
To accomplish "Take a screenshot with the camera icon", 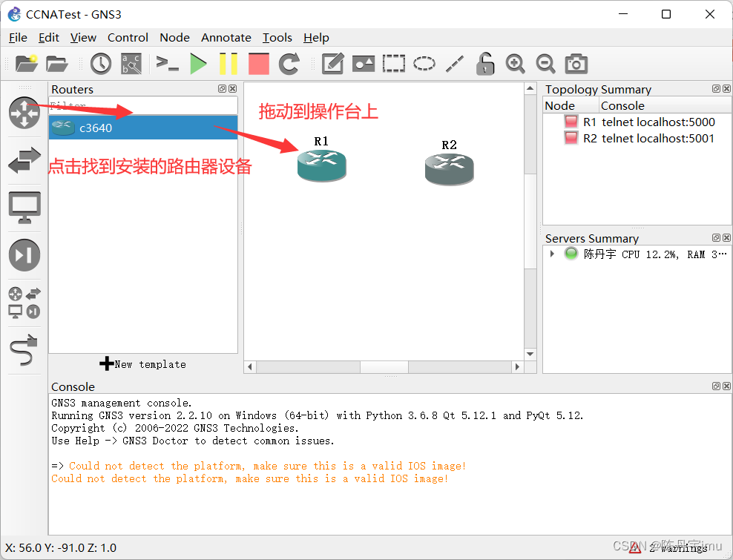I will coord(576,64).
